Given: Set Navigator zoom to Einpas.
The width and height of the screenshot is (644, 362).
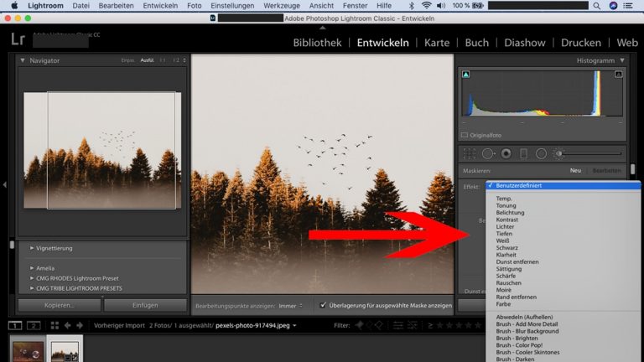Looking at the screenshot, I should click(x=127, y=60).
